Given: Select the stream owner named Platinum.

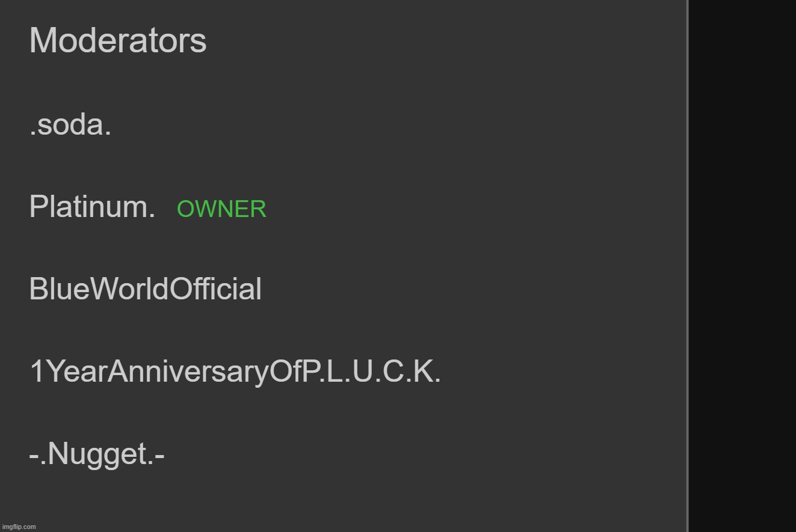Looking at the screenshot, I should click(x=92, y=207).
